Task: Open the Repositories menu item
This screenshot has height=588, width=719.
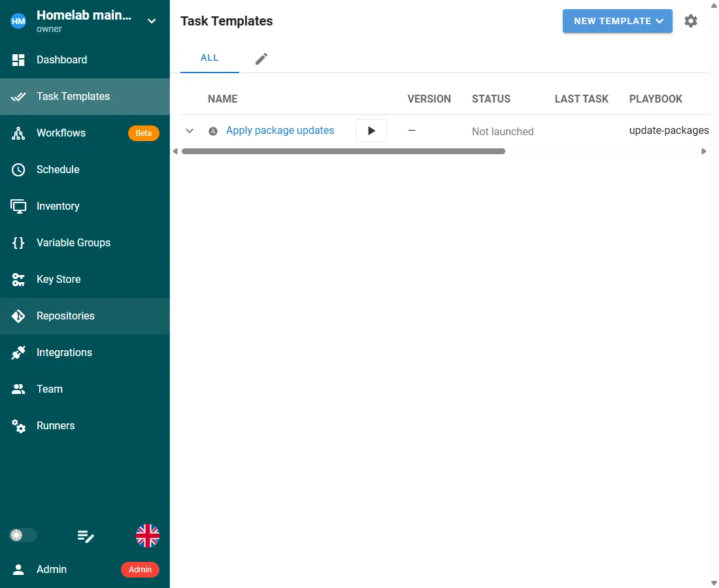Action: coord(85,316)
